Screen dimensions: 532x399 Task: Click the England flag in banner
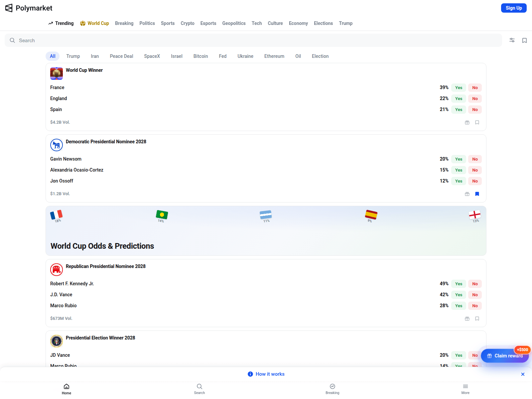click(x=475, y=215)
